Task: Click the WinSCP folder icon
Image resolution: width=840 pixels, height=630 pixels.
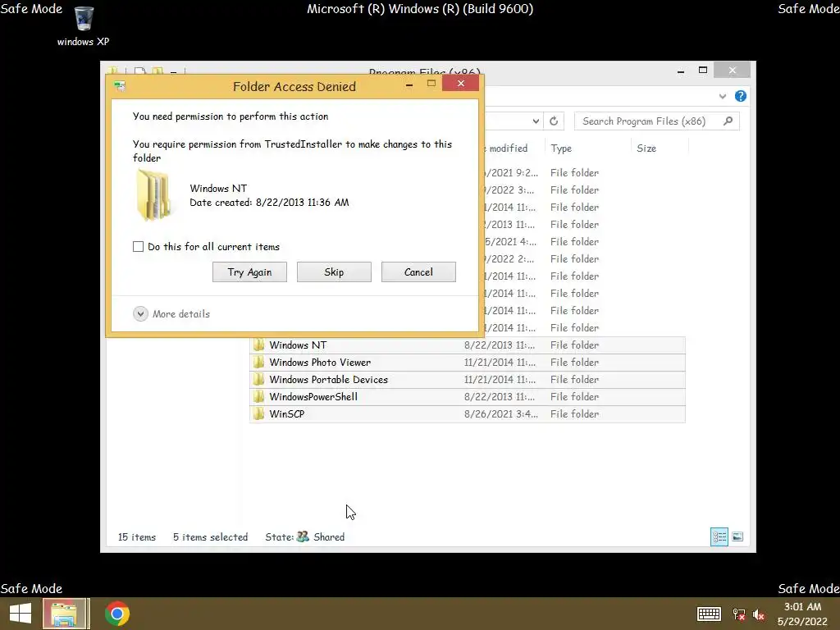Action: pos(258,414)
